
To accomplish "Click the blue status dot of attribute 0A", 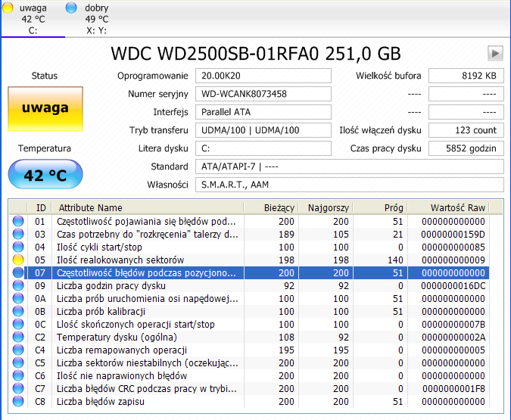I will [x=18, y=298].
